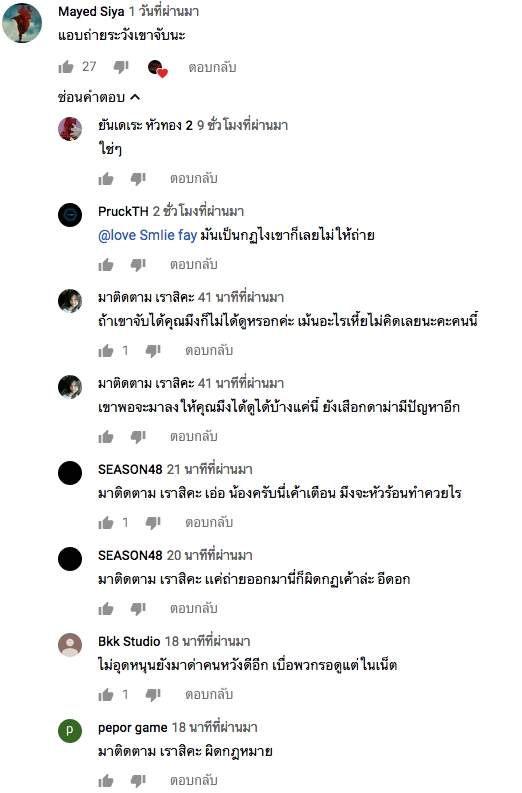The width and height of the screenshot is (522, 793).
Task: Like PruckTH's reply
Action: 106,265
